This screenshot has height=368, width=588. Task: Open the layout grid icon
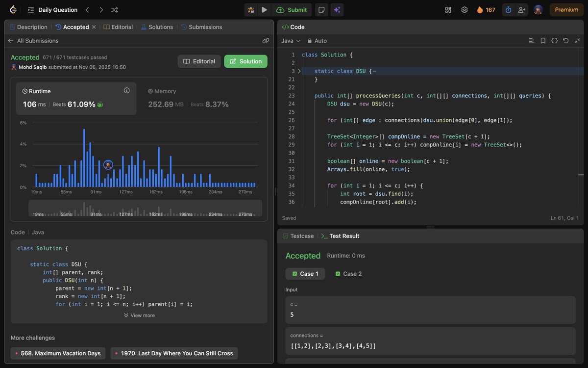coord(448,10)
